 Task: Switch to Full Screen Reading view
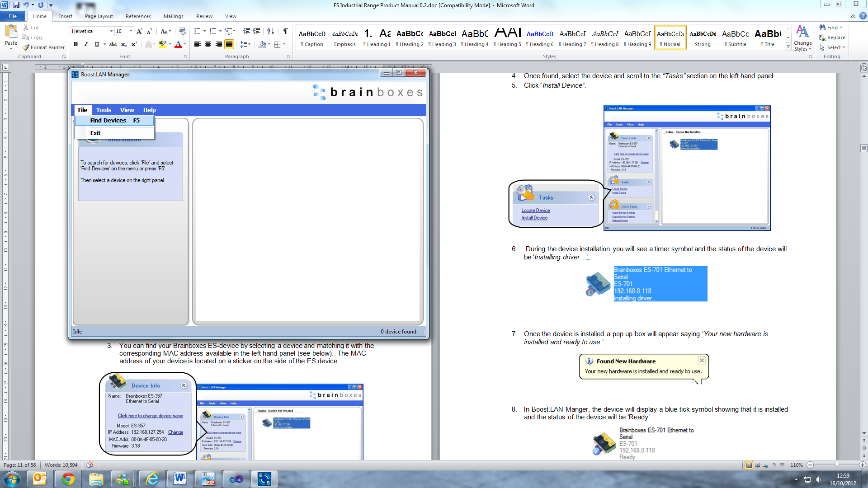(757, 465)
